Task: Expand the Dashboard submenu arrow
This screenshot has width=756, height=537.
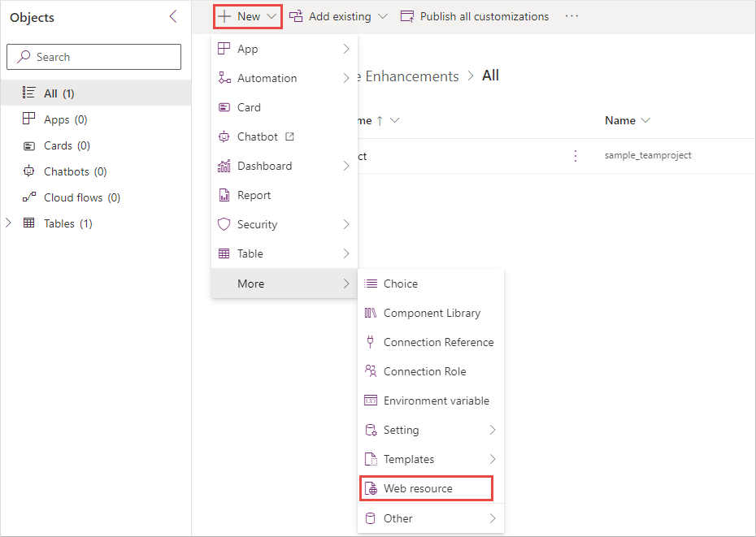Action: tap(346, 166)
